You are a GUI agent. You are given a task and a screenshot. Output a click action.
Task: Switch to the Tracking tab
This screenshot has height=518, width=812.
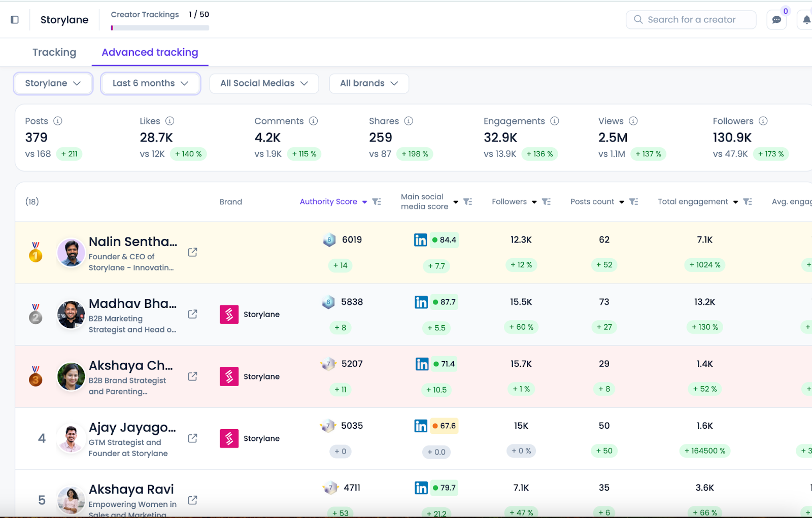click(x=54, y=52)
